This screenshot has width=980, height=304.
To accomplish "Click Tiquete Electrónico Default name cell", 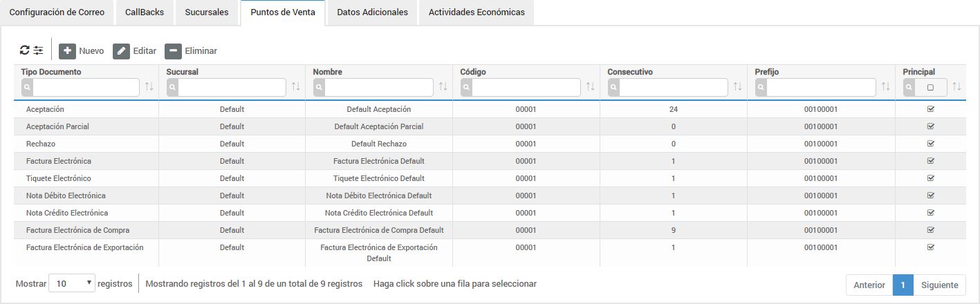I will (379, 178).
